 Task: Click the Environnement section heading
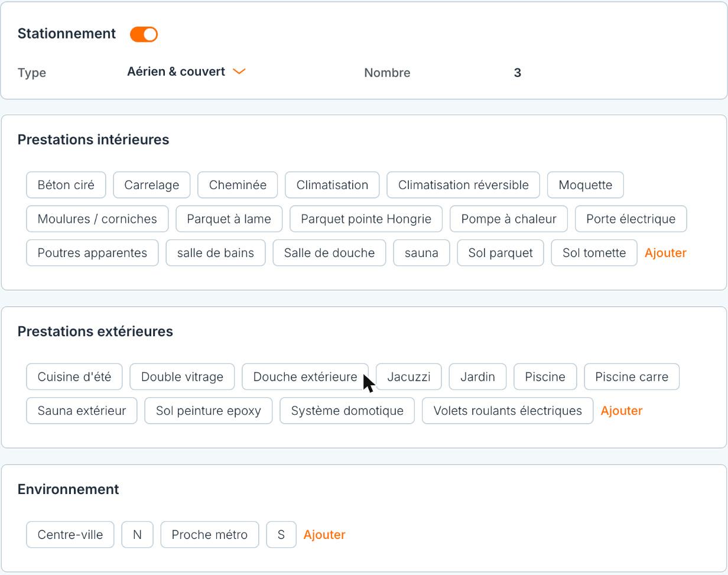[x=68, y=489]
